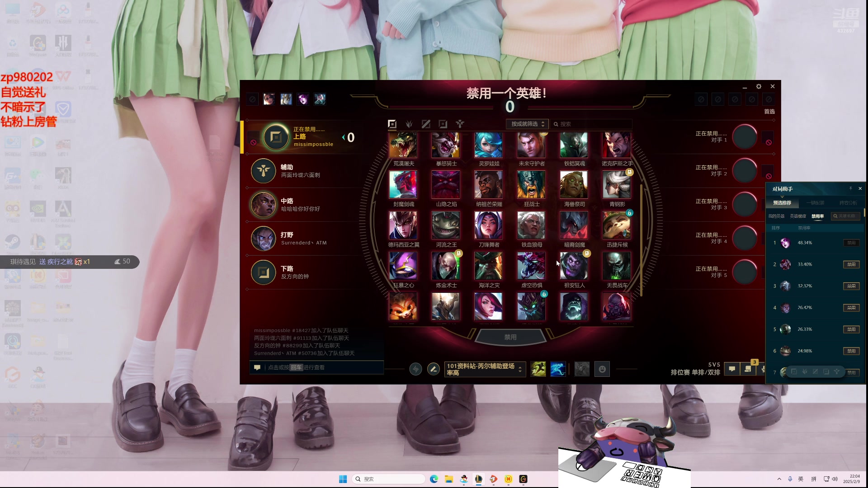868x488 pixels.
Task: Filter champions by bottom lane role
Action: [443, 124]
